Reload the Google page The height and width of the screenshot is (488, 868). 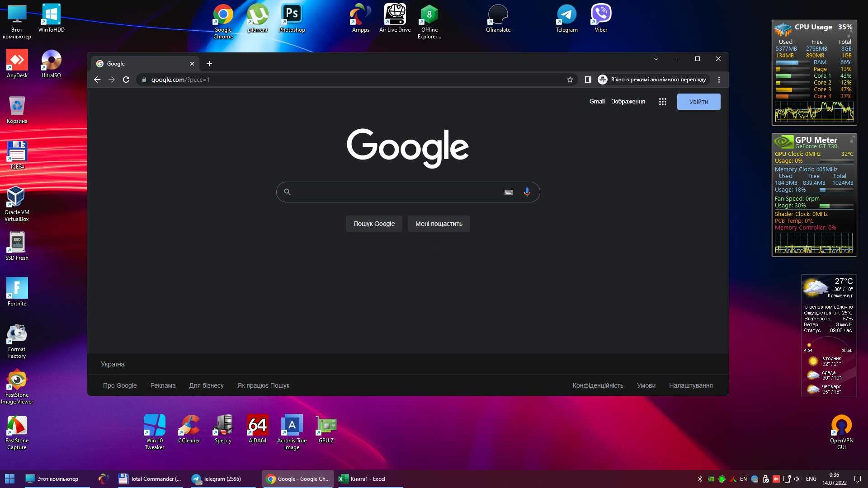pos(126,80)
